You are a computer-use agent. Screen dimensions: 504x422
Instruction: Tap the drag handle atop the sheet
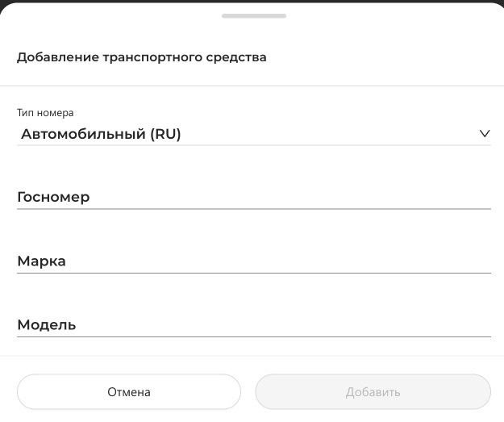click(x=253, y=16)
